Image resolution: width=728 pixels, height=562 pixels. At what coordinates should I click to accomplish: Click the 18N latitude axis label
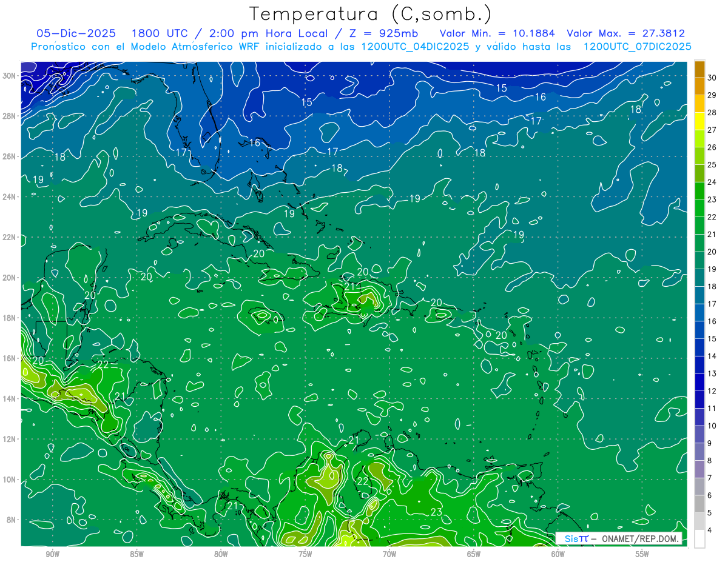[10, 318]
